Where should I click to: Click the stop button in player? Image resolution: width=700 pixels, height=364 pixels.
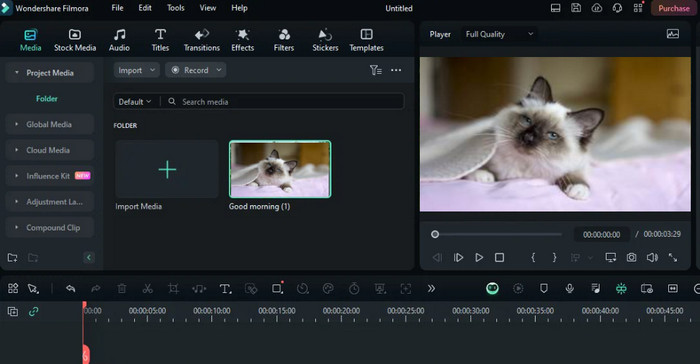tap(500, 258)
